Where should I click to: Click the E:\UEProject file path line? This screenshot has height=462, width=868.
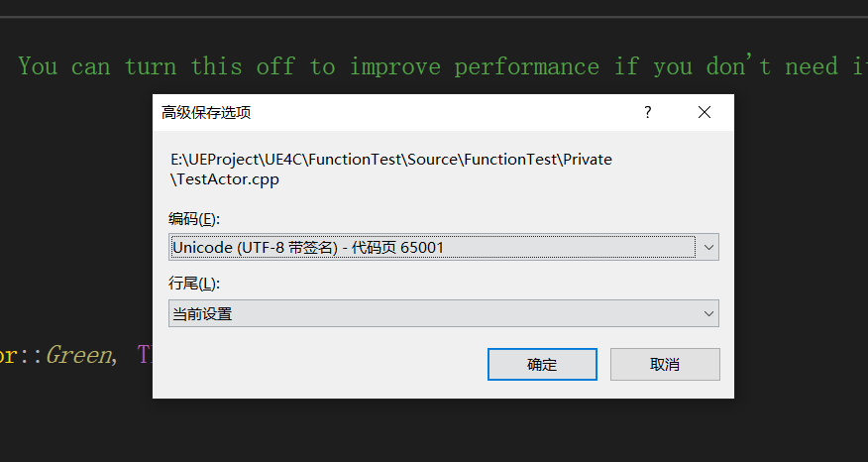tap(391, 160)
